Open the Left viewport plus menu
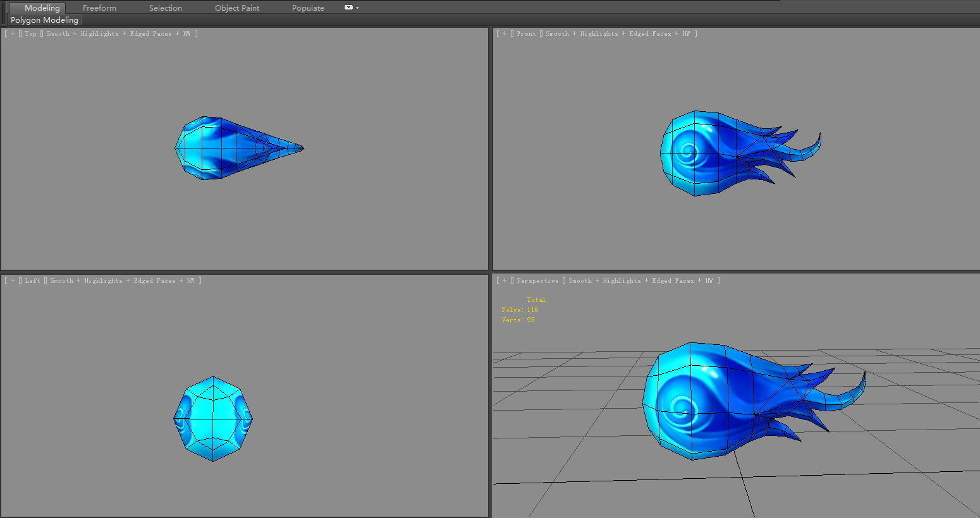Screen dimensions: 980x518 (13, 280)
